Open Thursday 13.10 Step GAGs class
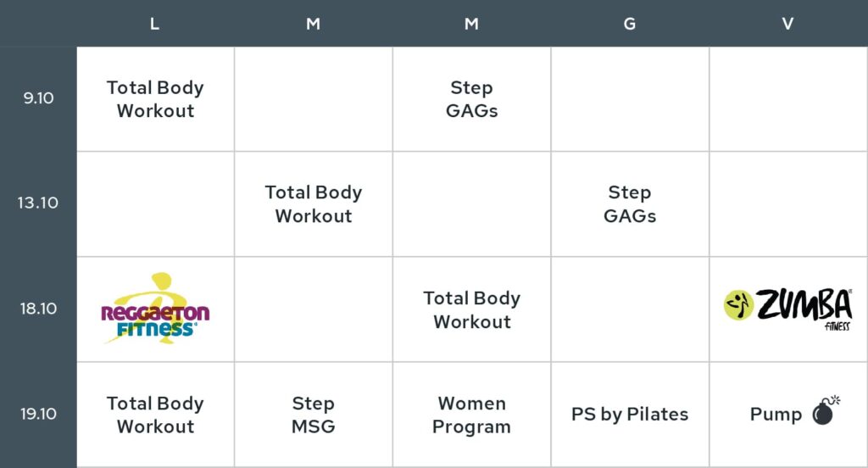Image resolution: width=868 pixels, height=468 pixels. [x=630, y=203]
